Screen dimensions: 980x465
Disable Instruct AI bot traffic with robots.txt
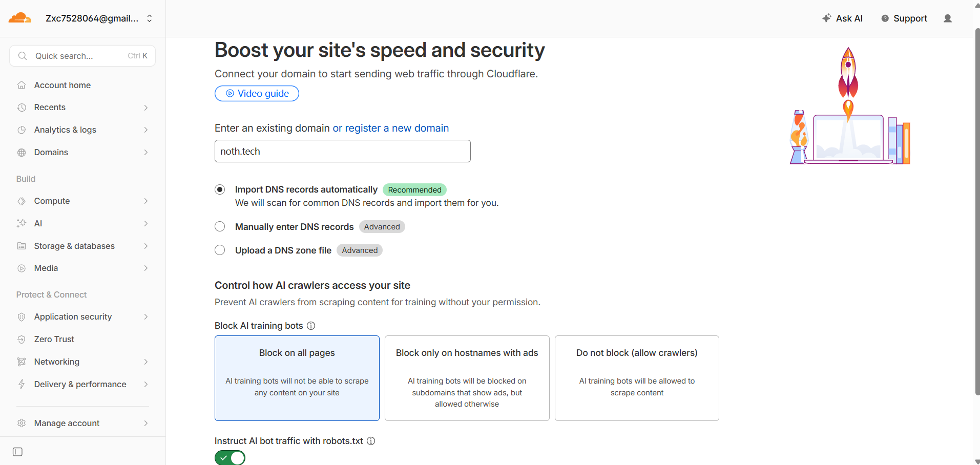pyautogui.click(x=230, y=457)
